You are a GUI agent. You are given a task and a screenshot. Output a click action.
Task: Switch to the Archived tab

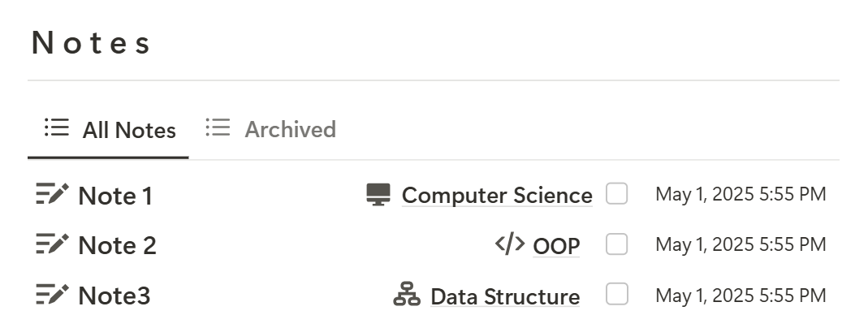pyautogui.click(x=270, y=129)
